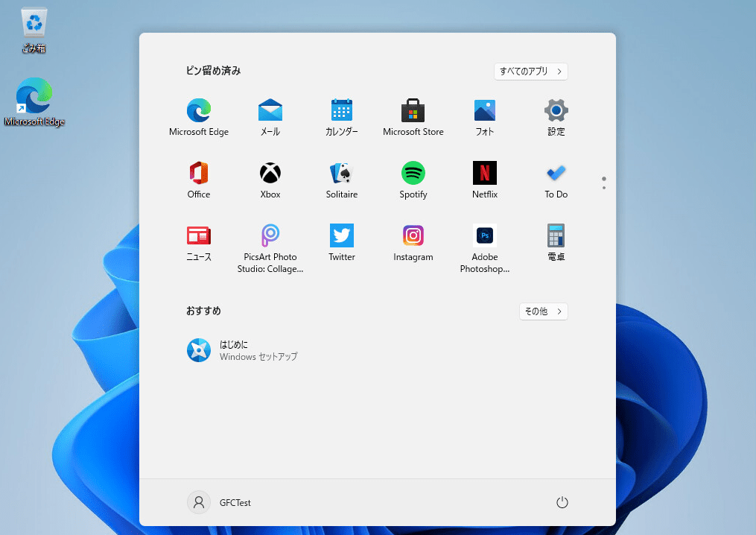The width and height of the screenshot is (756, 535).
Task: Open the GFCTest user account menu
Action: (x=220, y=502)
